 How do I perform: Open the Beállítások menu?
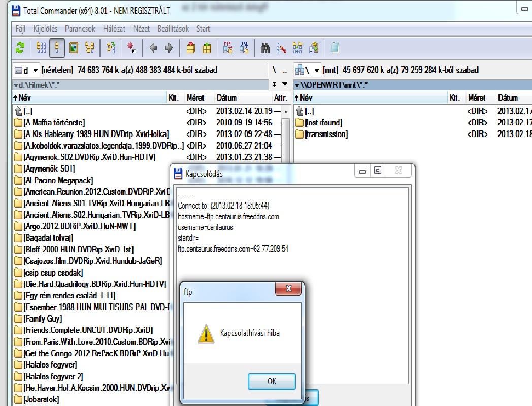(173, 29)
